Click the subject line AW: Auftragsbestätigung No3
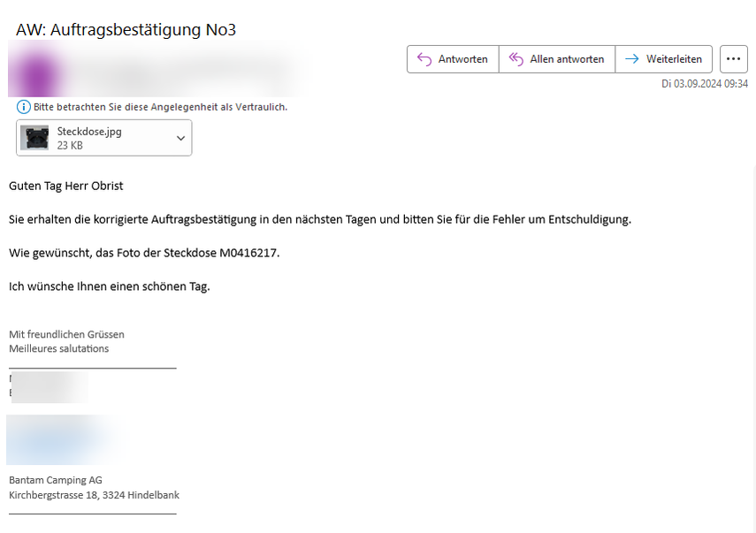This screenshot has width=756, height=533. pyautogui.click(x=126, y=29)
